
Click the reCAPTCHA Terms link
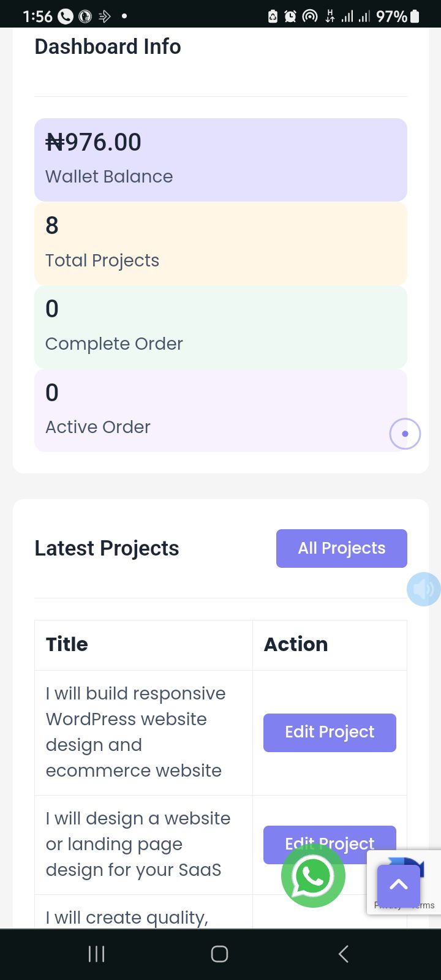424,906
